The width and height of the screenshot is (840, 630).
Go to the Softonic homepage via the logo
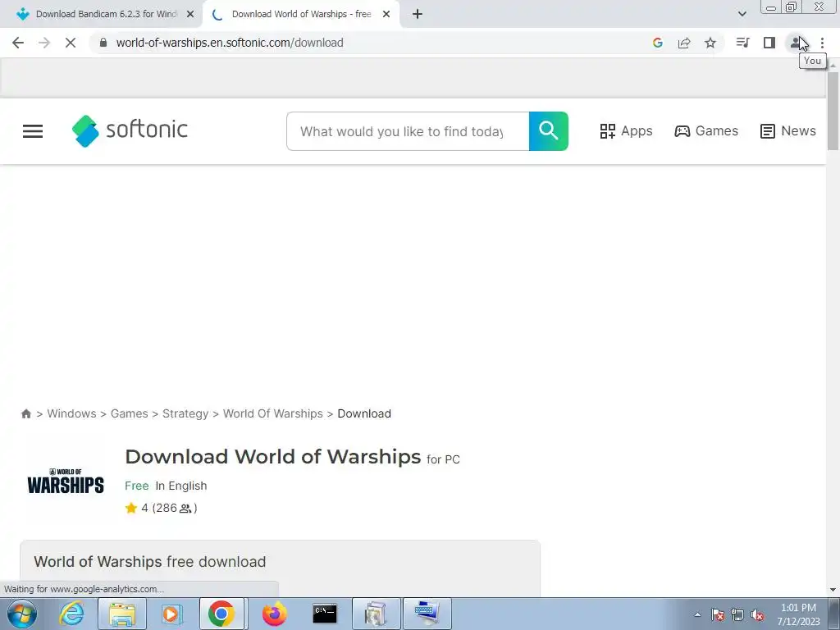pos(130,130)
